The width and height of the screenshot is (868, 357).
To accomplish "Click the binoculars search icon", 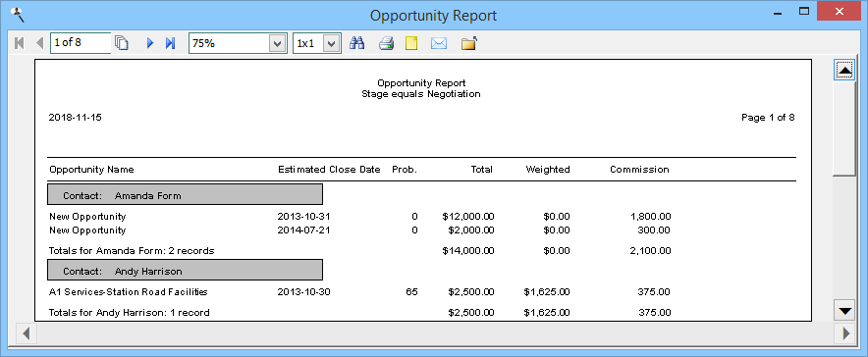I will point(357,43).
